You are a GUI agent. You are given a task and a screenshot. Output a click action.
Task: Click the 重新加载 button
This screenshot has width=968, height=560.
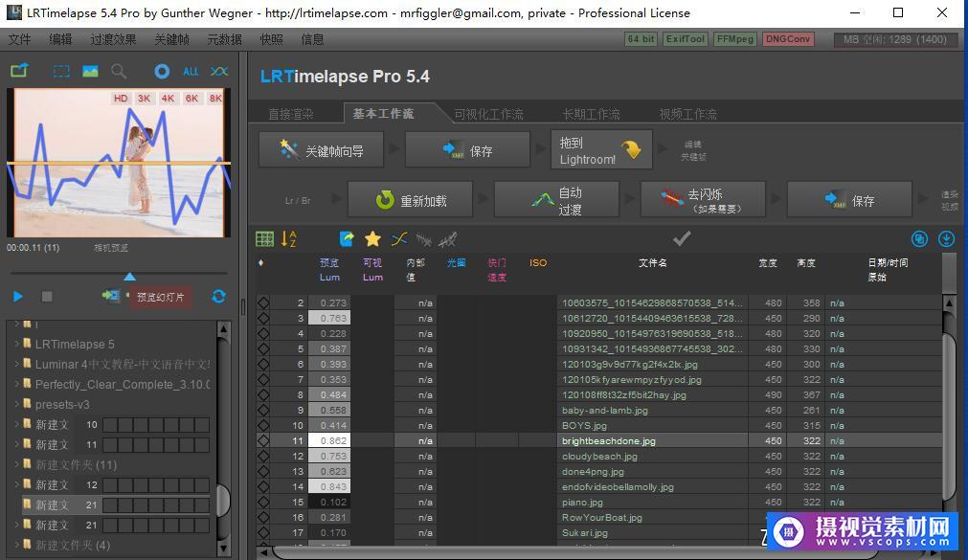(x=411, y=200)
